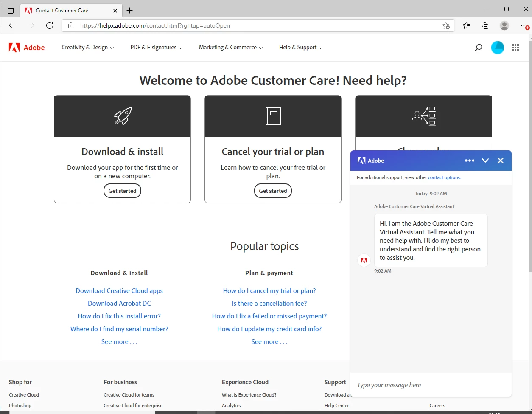Open How do I fix this install error
The height and width of the screenshot is (414, 532).
click(119, 316)
